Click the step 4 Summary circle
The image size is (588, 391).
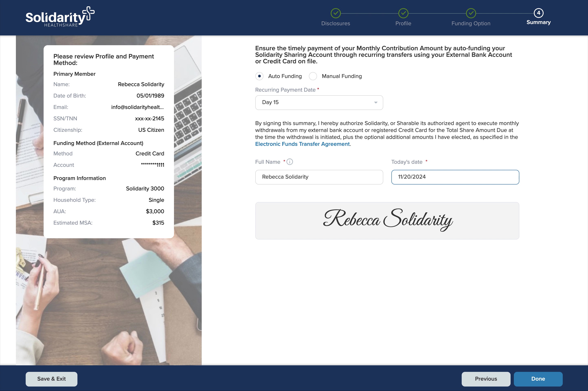click(538, 13)
